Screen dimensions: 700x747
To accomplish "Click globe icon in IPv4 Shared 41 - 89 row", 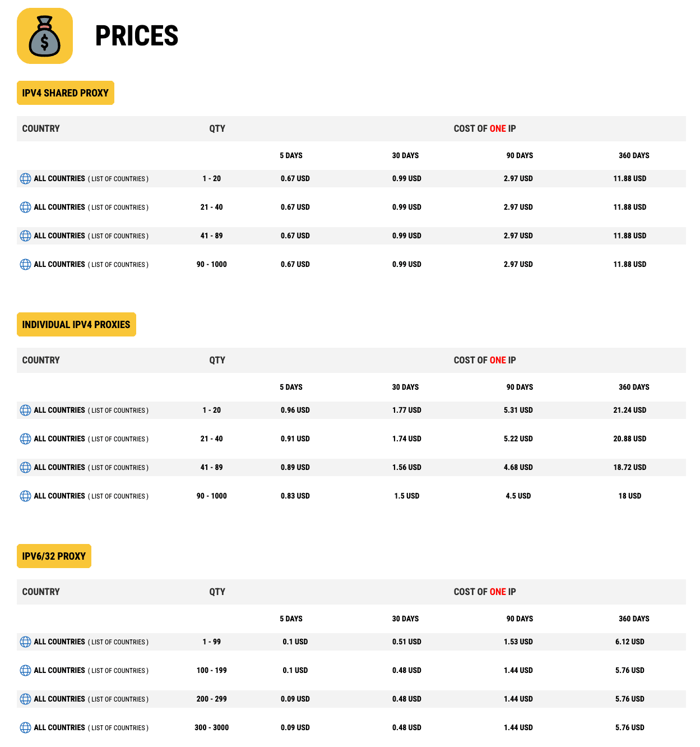I will pyautogui.click(x=25, y=236).
